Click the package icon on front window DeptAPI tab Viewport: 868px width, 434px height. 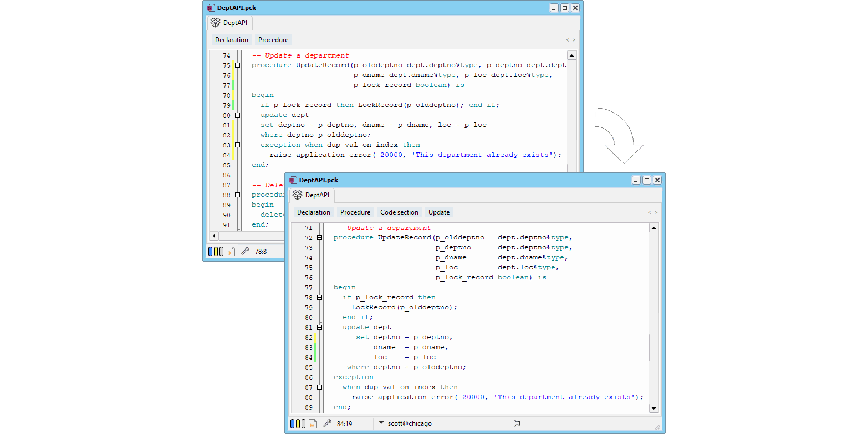(298, 195)
